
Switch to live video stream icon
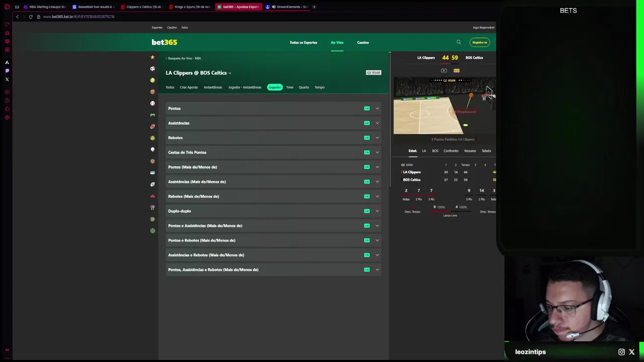444,70
